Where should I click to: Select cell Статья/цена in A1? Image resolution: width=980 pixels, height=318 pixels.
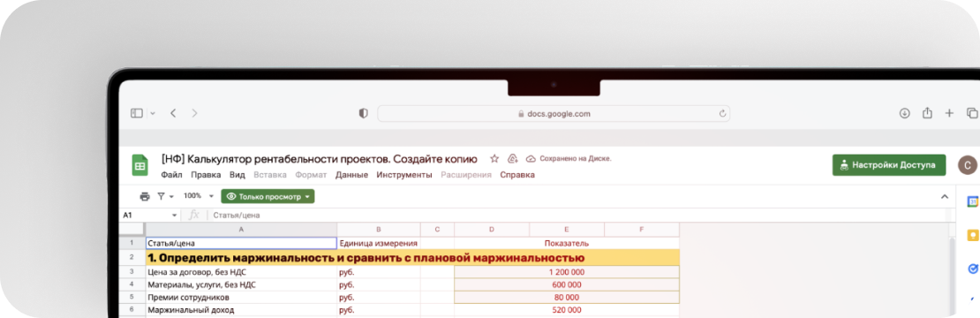tap(241, 243)
